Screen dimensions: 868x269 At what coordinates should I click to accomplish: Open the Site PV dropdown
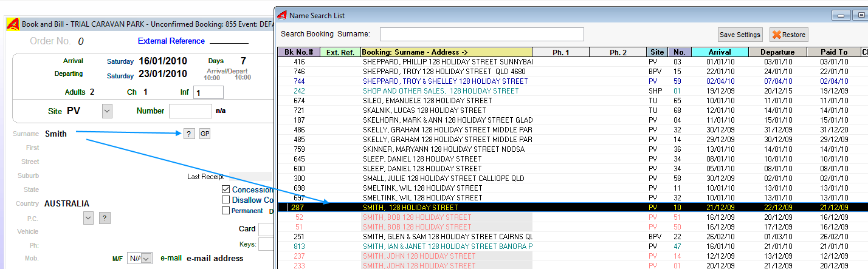pyautogui.click(x=107, y=111)
